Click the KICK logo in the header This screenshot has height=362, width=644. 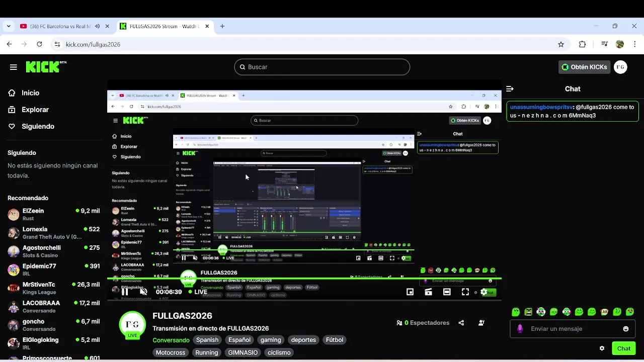click(x=45, y=66)
